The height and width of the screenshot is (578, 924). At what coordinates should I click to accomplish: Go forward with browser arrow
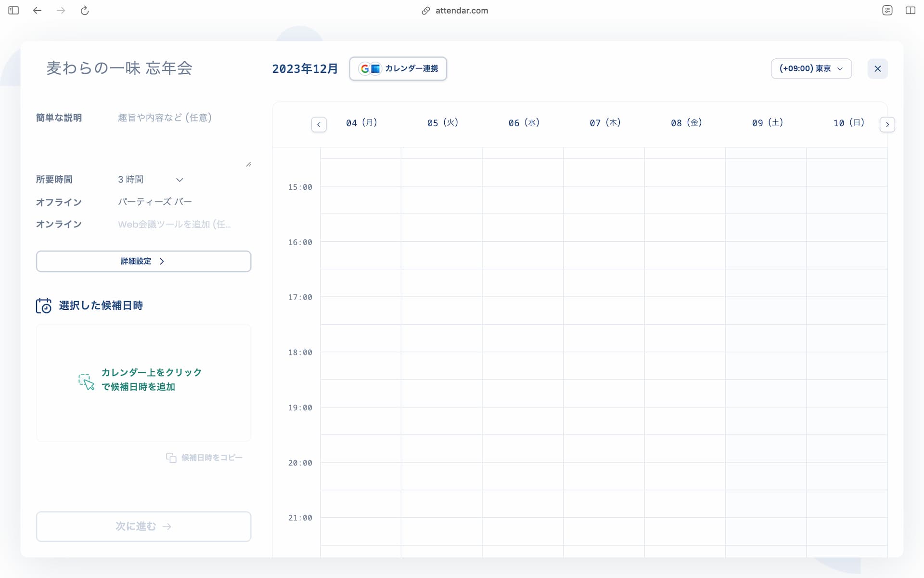[x=61, y=11]
